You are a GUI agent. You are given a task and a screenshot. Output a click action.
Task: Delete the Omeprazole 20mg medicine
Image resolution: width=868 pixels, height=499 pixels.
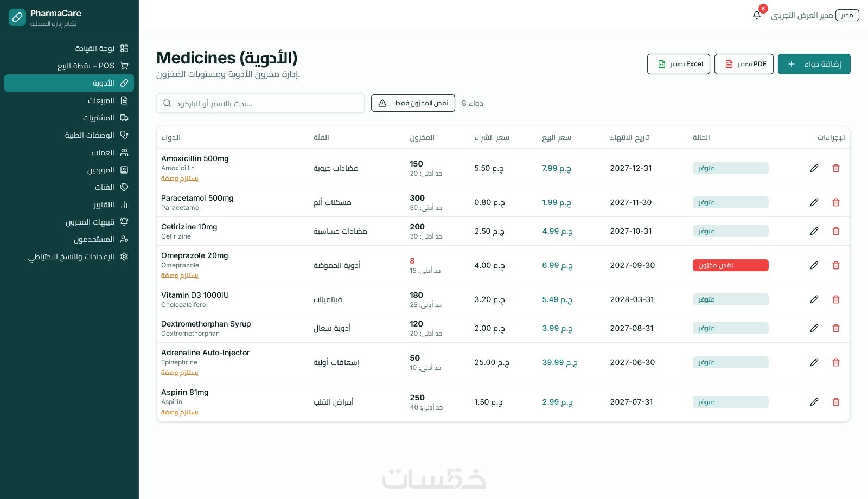coord(836,265)
